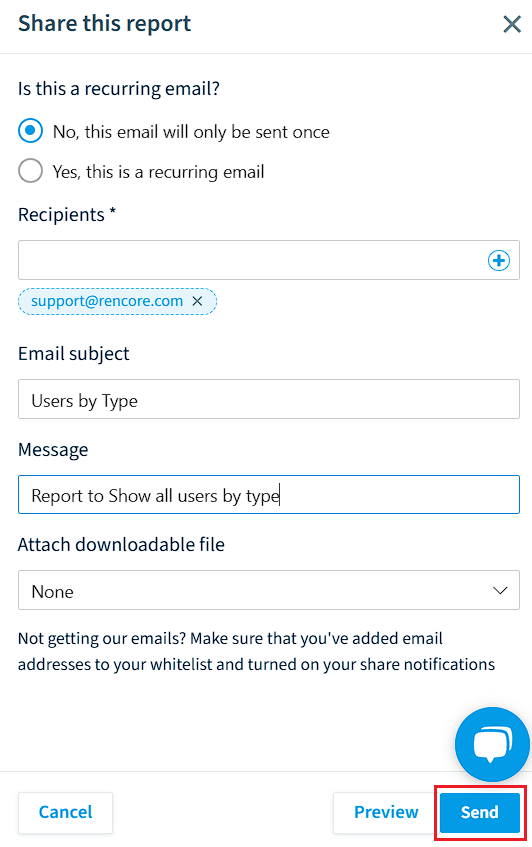
Task: Select 'No, this email will only be sent once'
Action: 30,131
